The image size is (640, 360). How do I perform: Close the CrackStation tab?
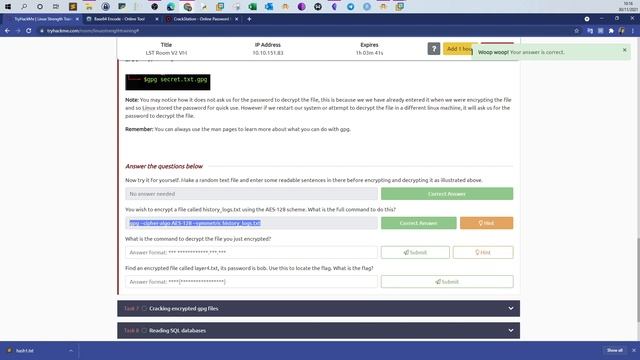pyautogui.click(x=236, y=19)
